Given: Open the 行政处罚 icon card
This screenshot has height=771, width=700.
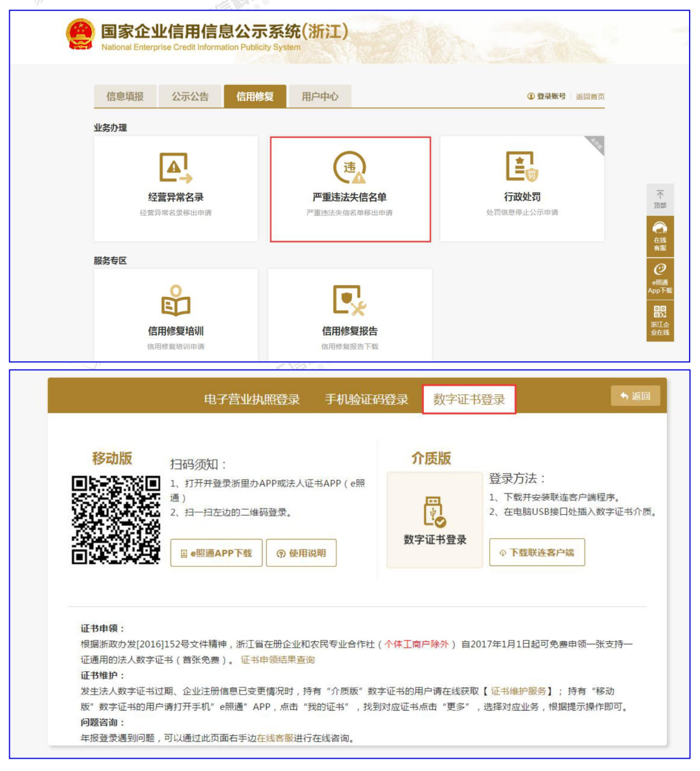Looking at the screenshot, I should (x=522, y=167).
